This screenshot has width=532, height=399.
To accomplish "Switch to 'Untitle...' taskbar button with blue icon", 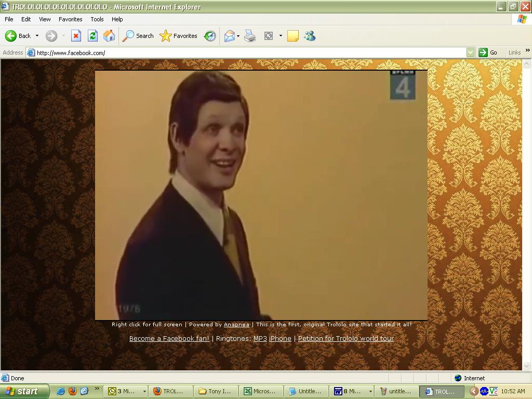I will tap(306, 391).
